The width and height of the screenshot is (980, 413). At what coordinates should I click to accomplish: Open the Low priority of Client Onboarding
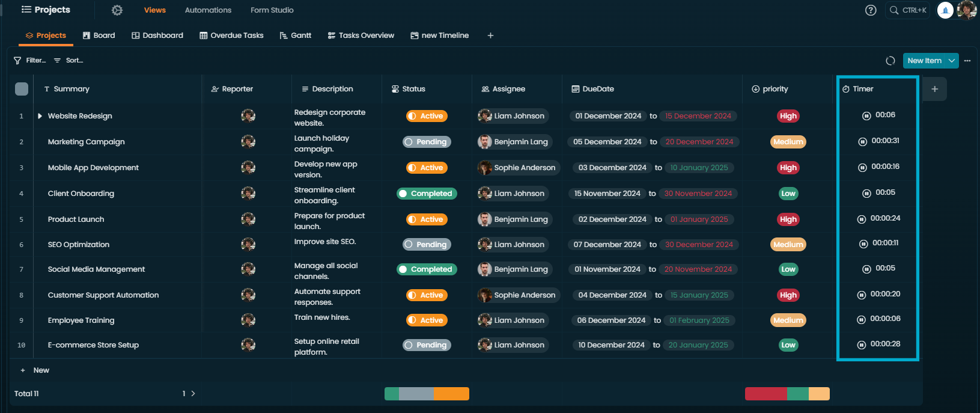(x=788, y=194)
